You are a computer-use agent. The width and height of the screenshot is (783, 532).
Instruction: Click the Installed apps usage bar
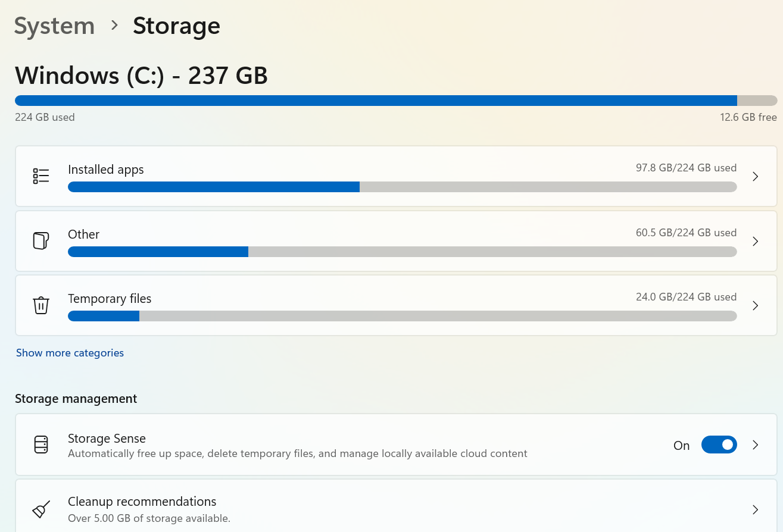tap(402, 187)
